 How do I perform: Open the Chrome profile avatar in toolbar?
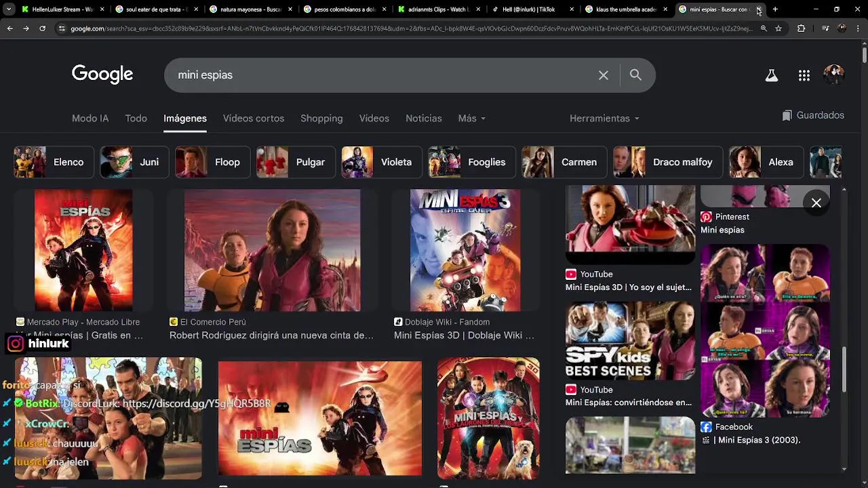pyautogui.click(x=842, y=28)
